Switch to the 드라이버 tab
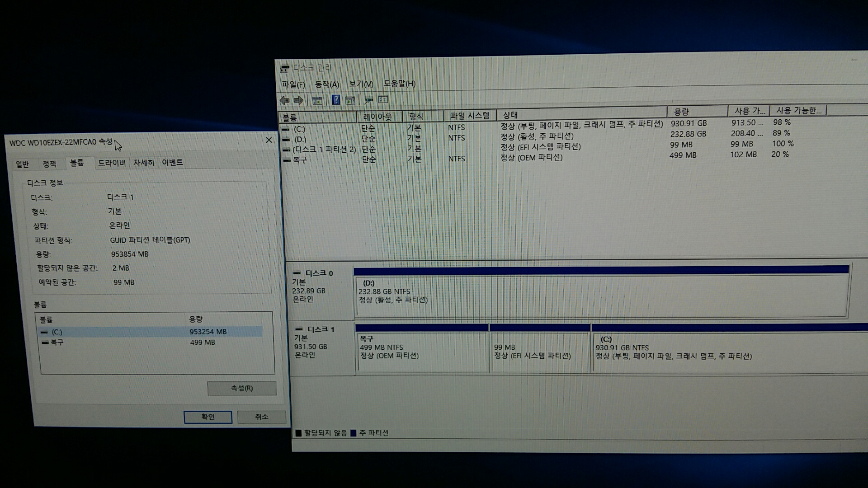Screen dimensions: 868x488 click(112, 163)
